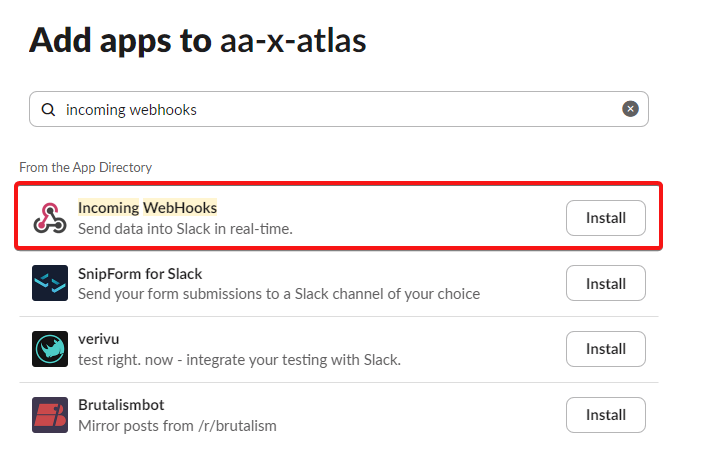Select the verivu app name
This screenshot has height=472, width=704.
pyautogui.click(x=99, y=339)
